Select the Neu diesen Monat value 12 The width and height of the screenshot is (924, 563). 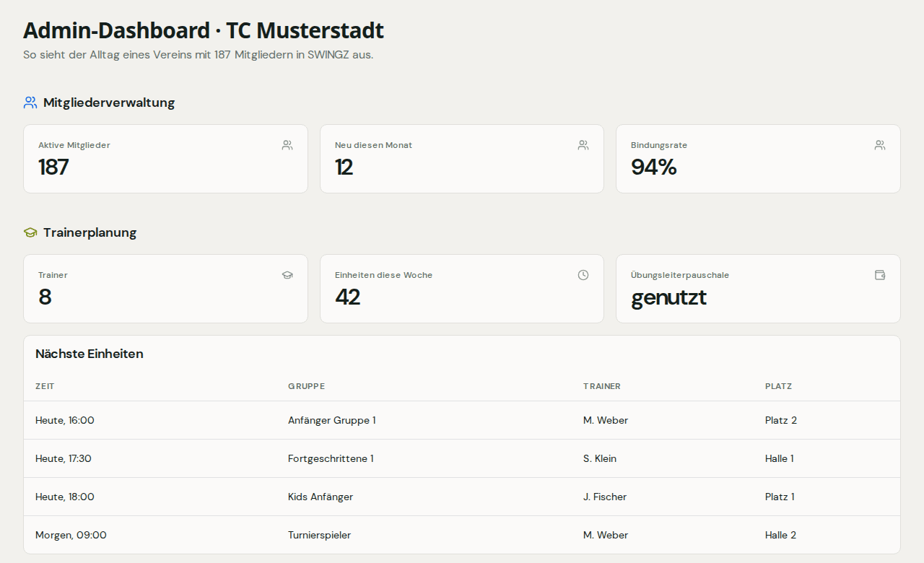point(344,167)
